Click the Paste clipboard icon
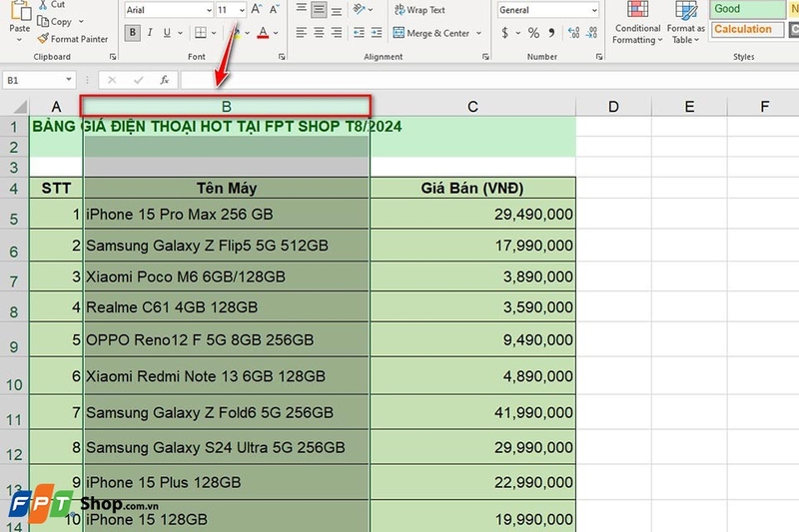 (19, 10)
